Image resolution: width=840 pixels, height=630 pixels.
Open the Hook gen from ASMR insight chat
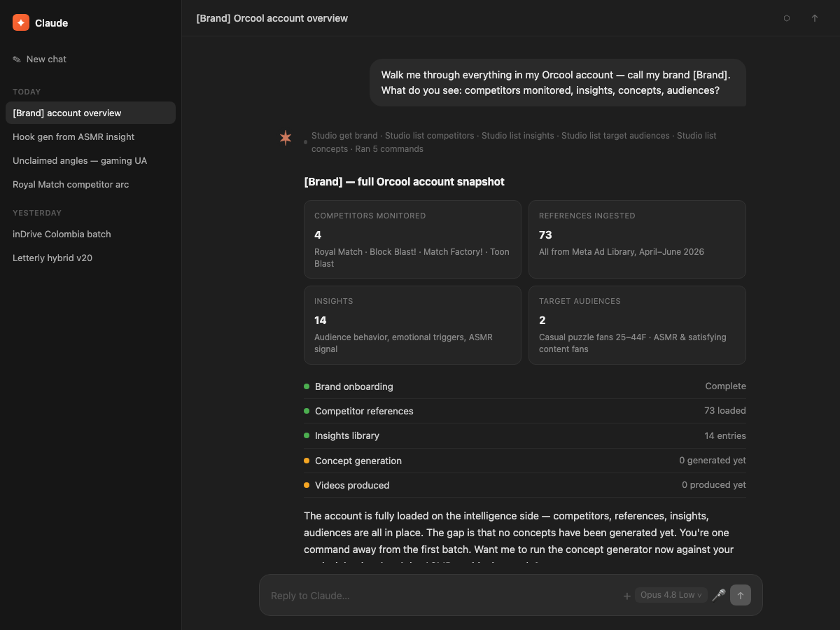click(x=90, y=136)
